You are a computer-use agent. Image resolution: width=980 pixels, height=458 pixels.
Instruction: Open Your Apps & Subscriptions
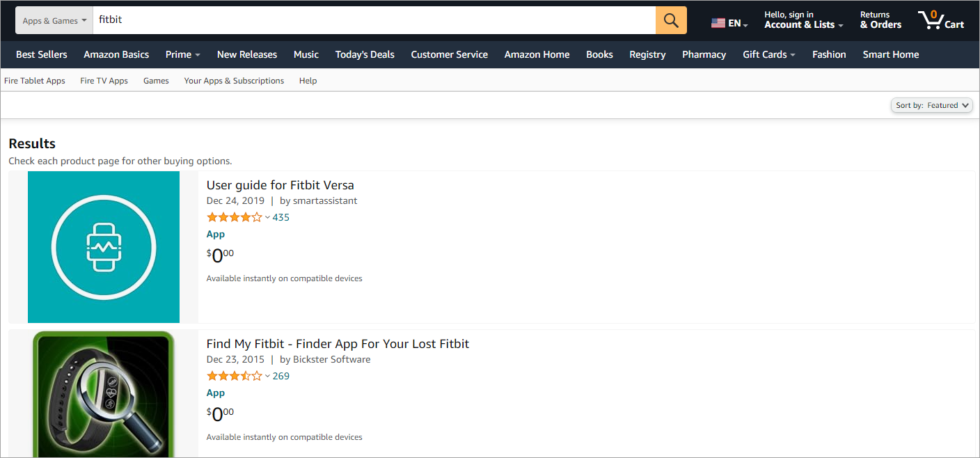pyautogui.click(x=234, y=81)
